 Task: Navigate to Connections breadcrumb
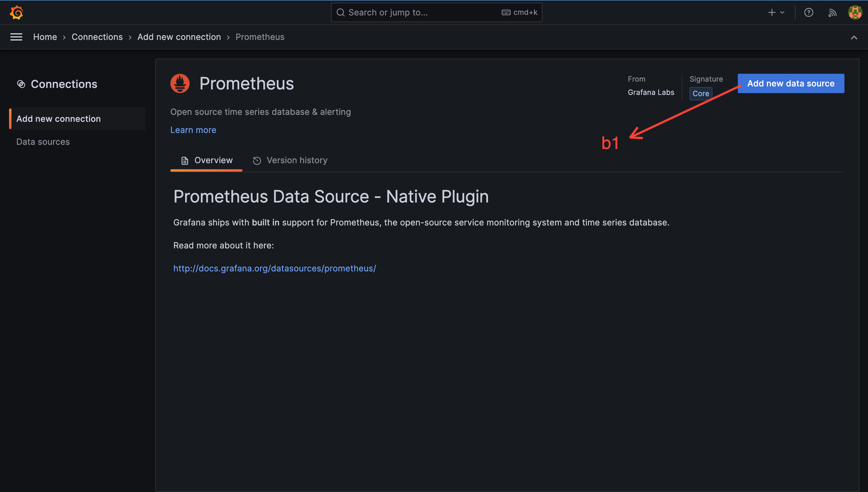click(97, 37)
